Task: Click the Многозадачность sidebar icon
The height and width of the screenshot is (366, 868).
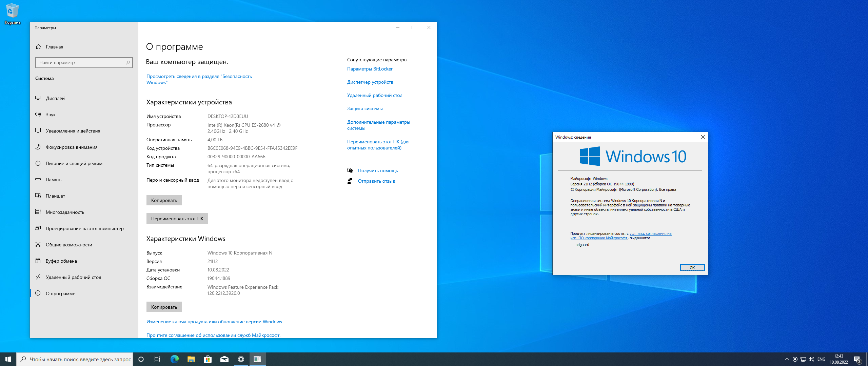Action: coord(38,212)
